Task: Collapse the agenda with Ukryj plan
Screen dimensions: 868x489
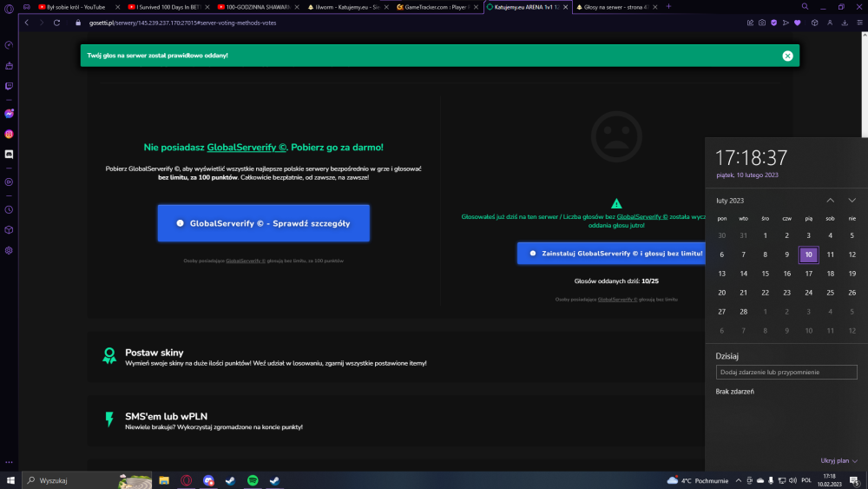Action: coord(838,460)
